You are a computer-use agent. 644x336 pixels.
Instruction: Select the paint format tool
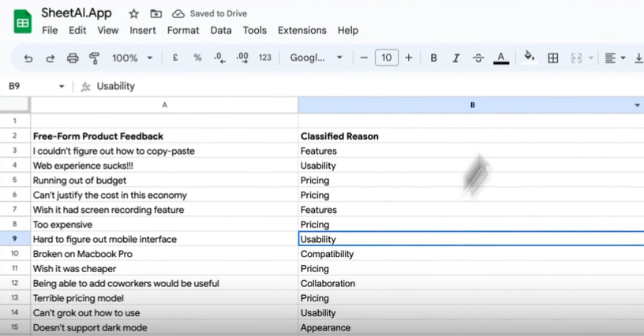coord(95,58)
